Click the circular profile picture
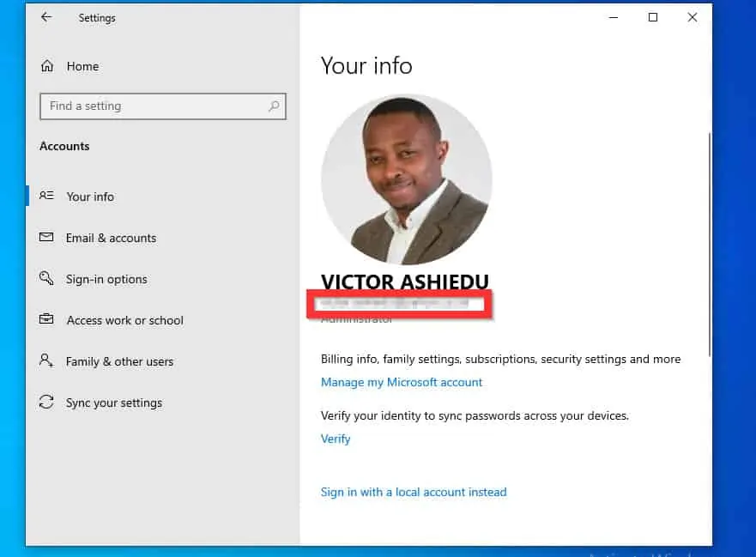The width and height of the screenshot is (756, 557). (406, 179)
